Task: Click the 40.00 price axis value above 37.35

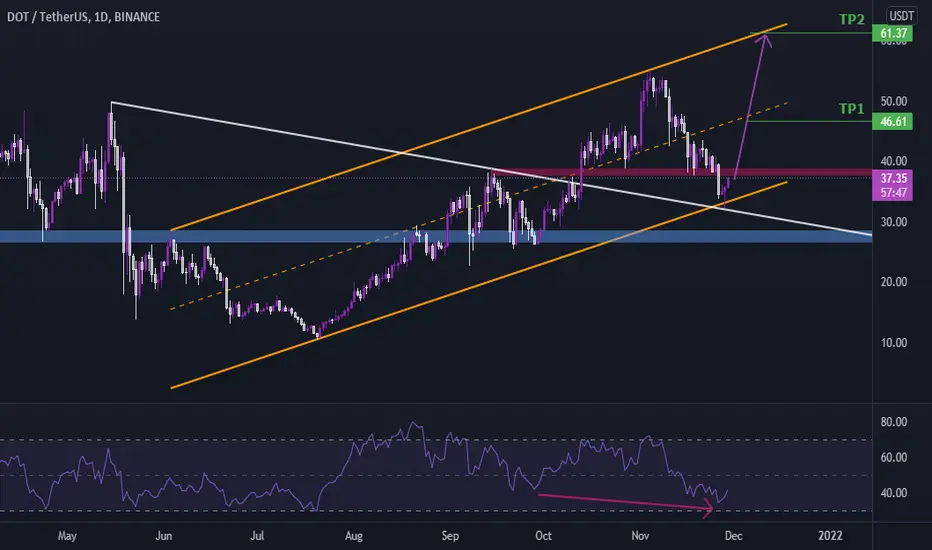Action: click(893, 161)
